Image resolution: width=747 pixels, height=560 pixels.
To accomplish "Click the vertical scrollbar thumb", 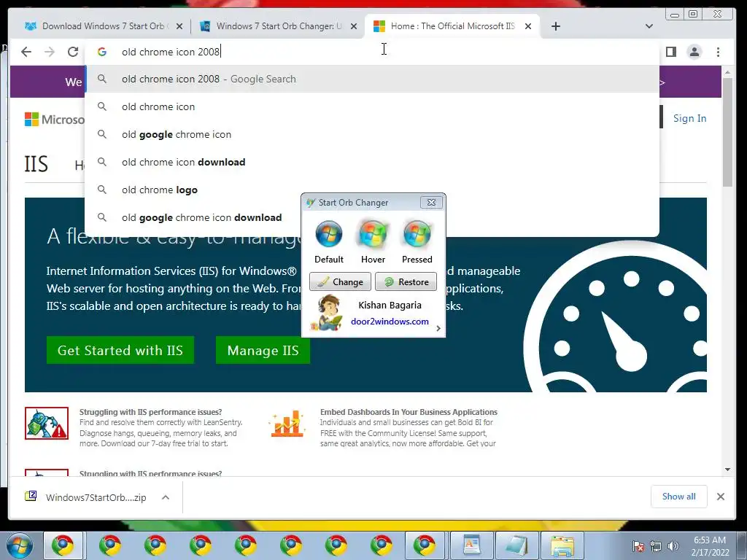I will click(727, 132).
